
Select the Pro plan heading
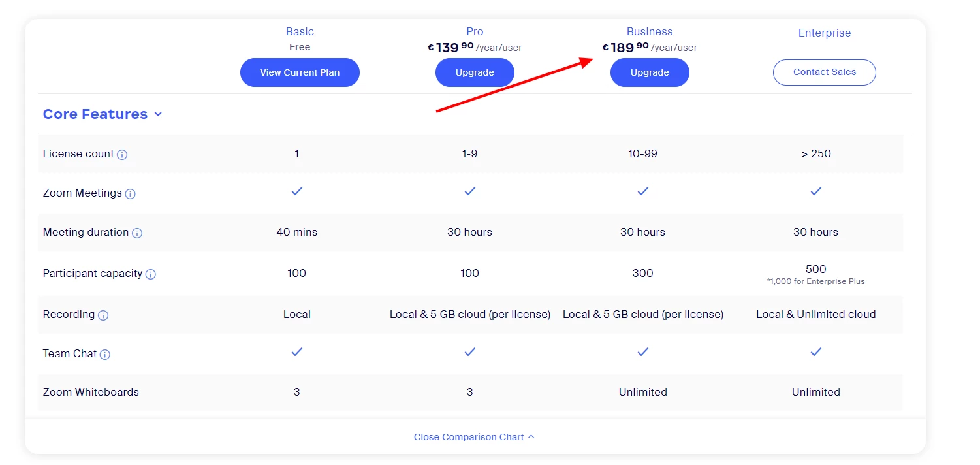tap(475, 31)
